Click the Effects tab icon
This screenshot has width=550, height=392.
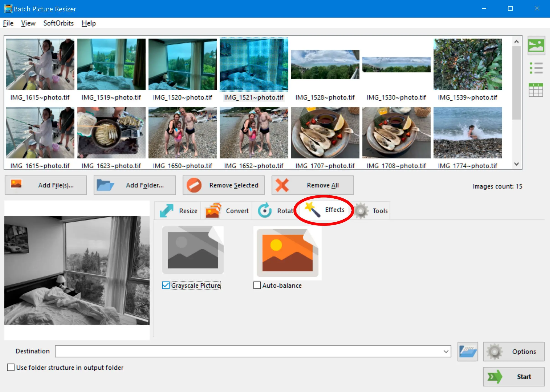[x=312, y=210]
